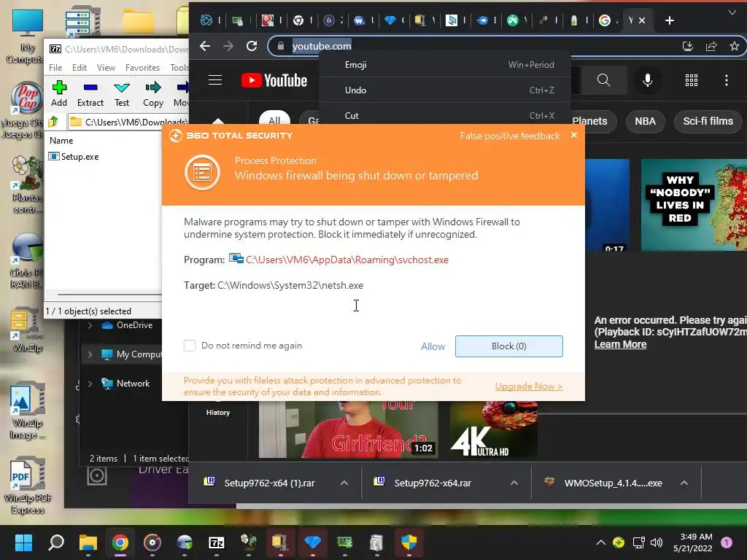Click the Windows Security shield on taskbar
Image resolution: width=747 pixels, height=560 pixels.
pyautogui.click(x=409, y=542)
